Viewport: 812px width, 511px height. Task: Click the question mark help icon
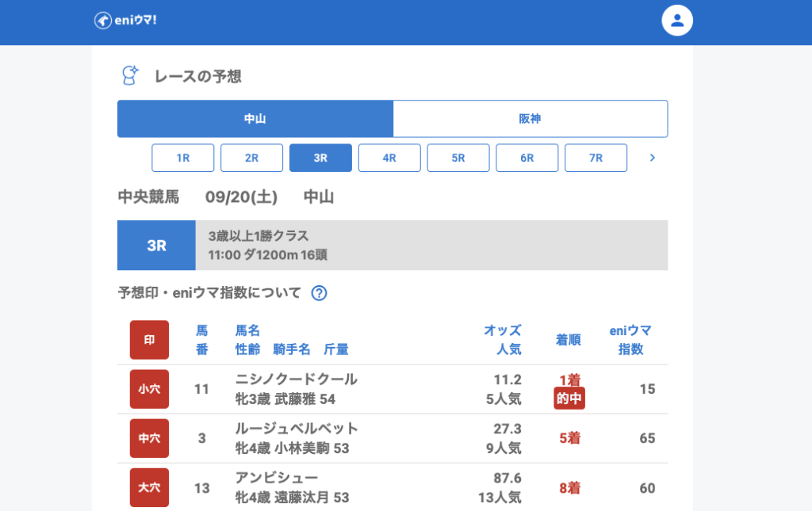tap(319, 293)
